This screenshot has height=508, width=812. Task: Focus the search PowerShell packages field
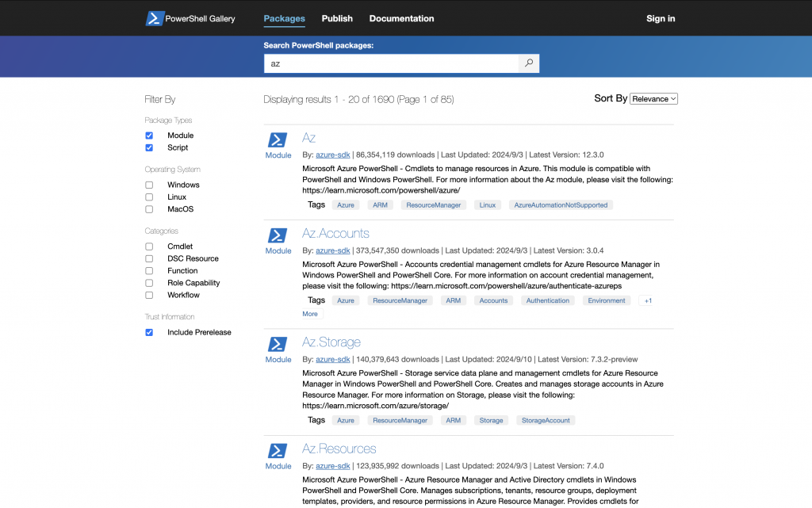coord(391,63)
